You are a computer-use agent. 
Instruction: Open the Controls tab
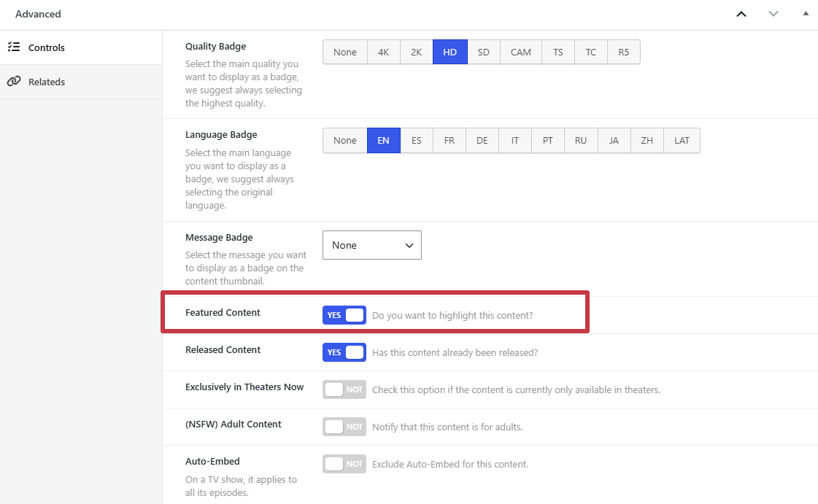pos(81,47)
